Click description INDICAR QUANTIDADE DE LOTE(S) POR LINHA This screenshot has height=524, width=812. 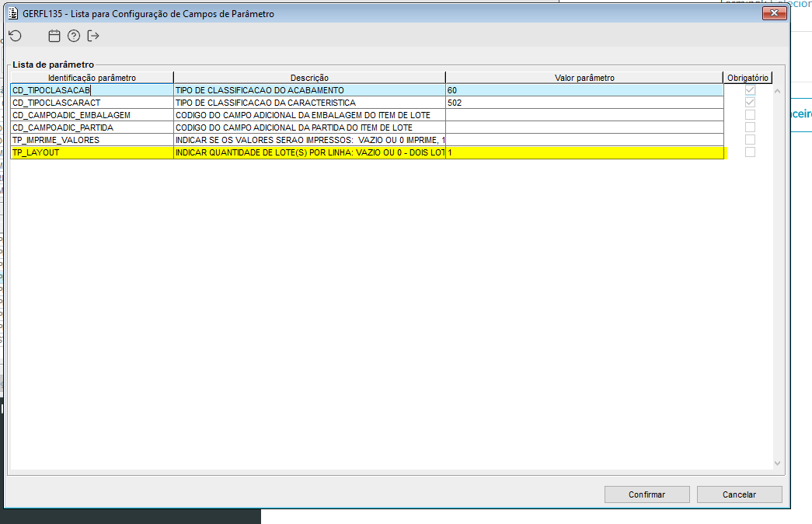coord(310,152)
